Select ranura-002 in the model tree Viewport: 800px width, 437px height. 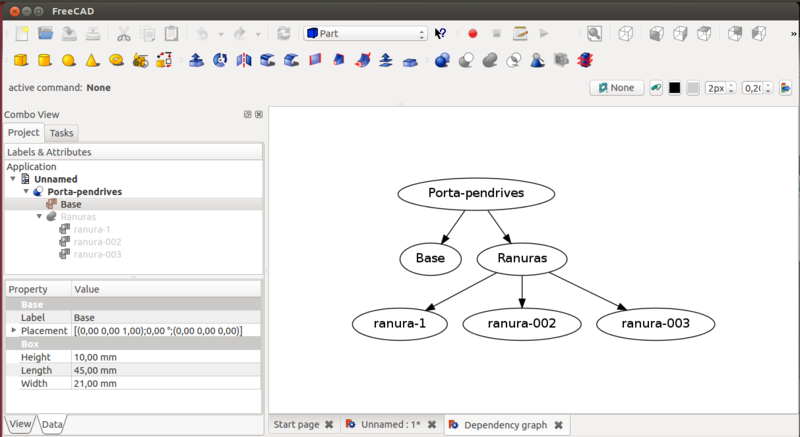click(97, 242)
